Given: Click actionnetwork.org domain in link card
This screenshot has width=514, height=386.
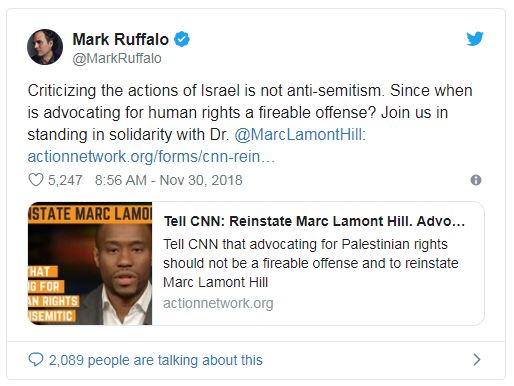Looking at the screenshot, I should click(218, 303).
